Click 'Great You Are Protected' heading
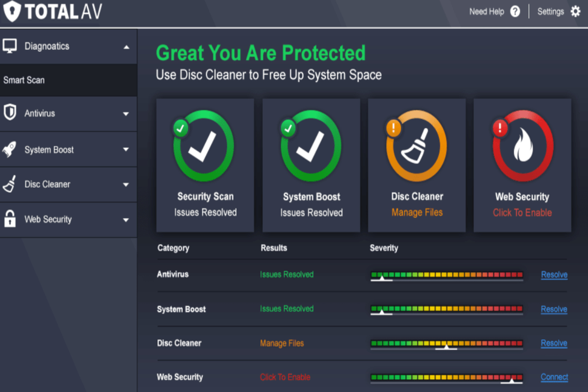This screenshot has width=588, height=392. [x=261, y=53]
